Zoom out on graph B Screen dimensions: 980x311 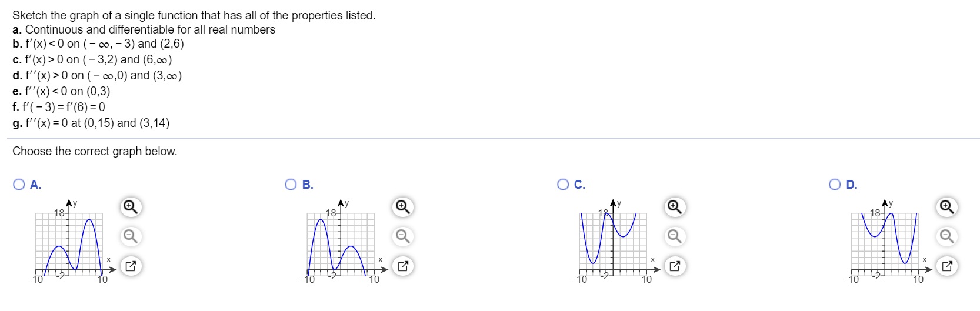click(x=403, y=236)
